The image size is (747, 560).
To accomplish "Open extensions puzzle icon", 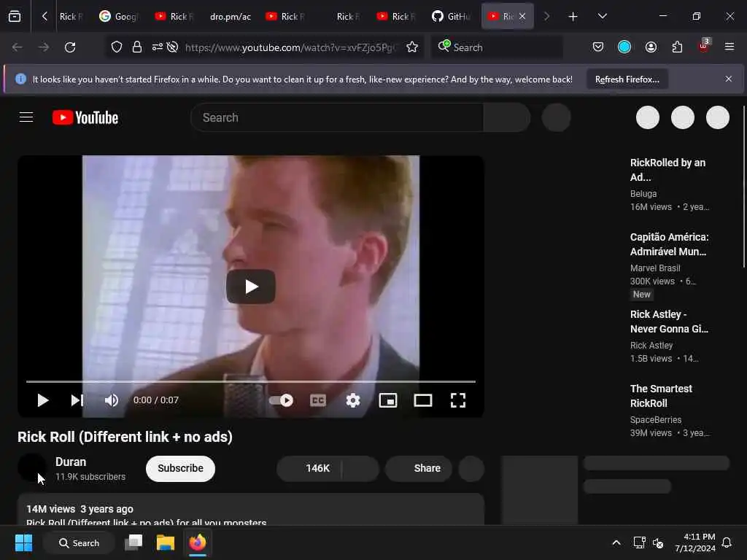I will pos(677,47).
